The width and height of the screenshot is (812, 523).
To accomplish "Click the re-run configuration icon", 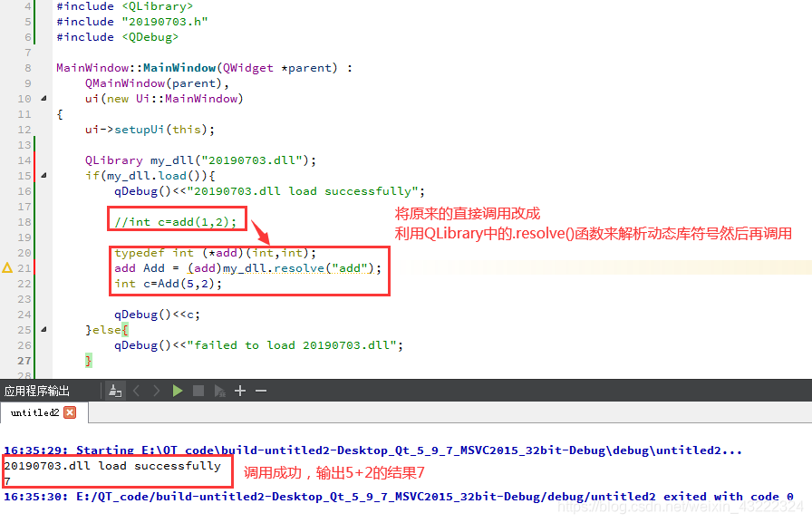I will tap(218, 390).
